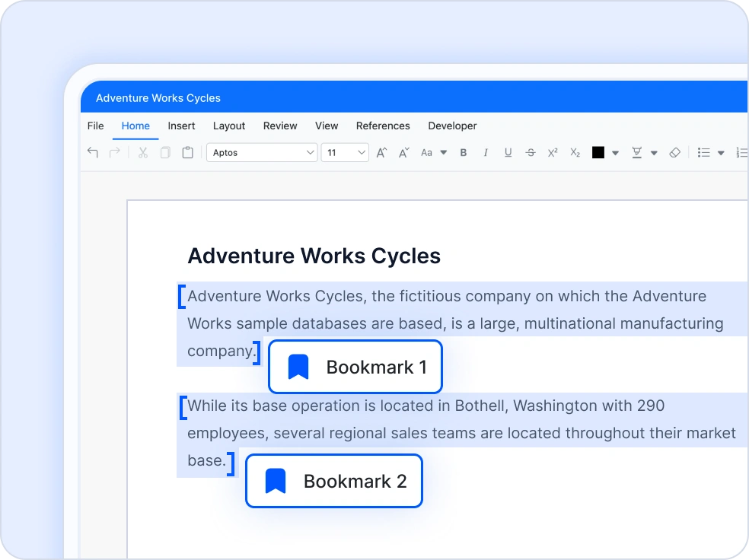
Task: Apply superscript formatting
Action: click(553, 153)
